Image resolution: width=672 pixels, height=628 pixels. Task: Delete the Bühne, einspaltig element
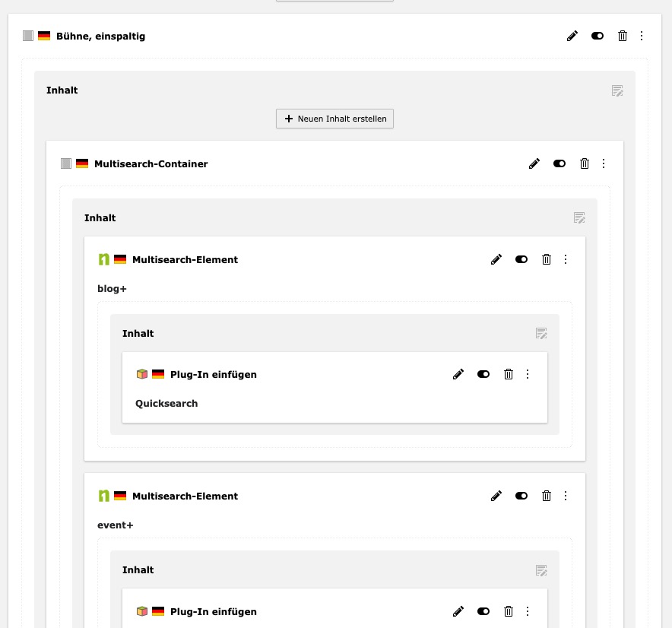pos(623,36)
